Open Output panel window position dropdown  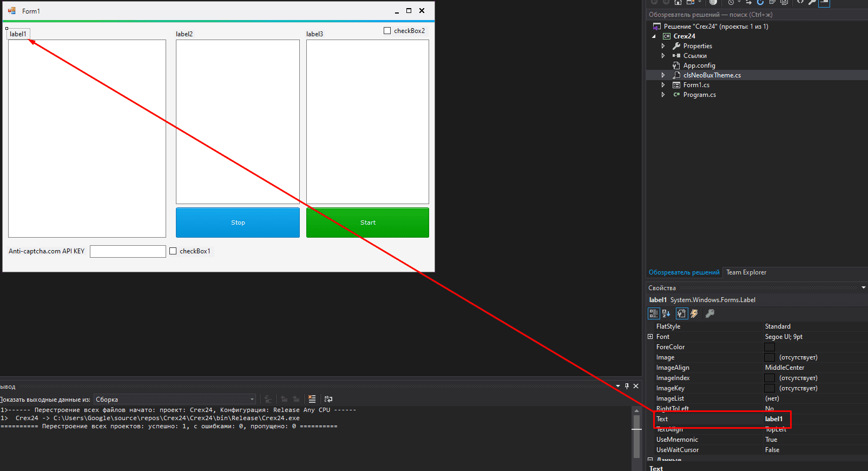[618, 386]
